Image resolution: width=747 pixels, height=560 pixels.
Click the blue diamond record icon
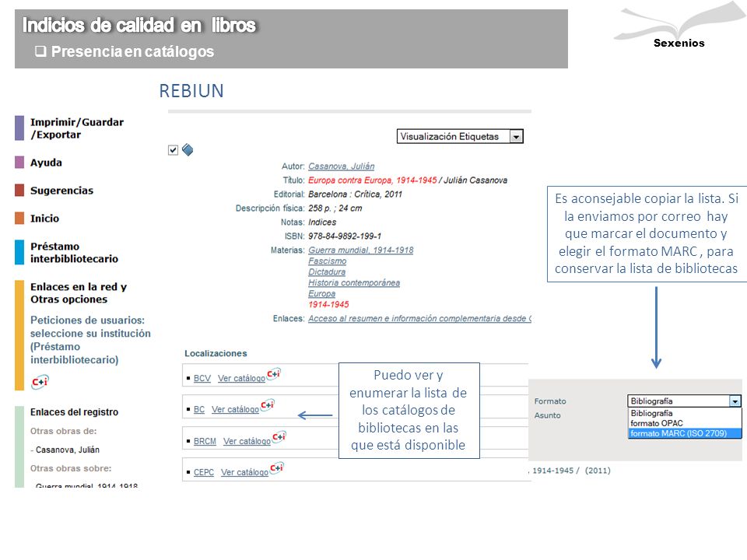pyautogui.click(x=188, y=150)
